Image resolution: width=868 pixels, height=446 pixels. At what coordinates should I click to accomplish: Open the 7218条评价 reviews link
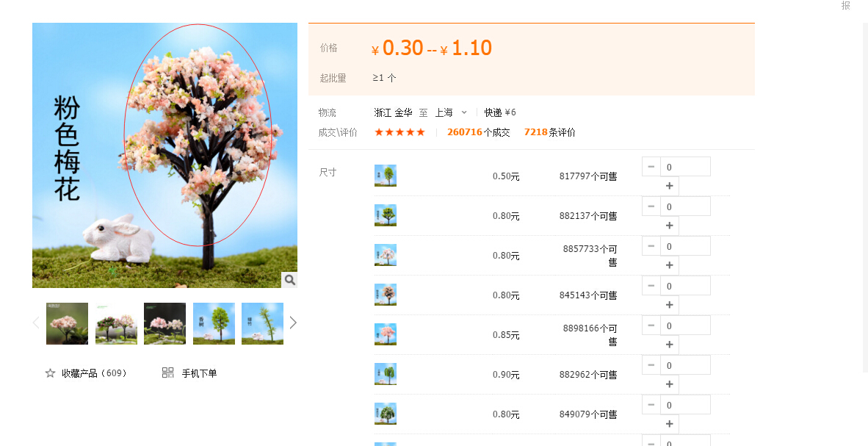549,132
